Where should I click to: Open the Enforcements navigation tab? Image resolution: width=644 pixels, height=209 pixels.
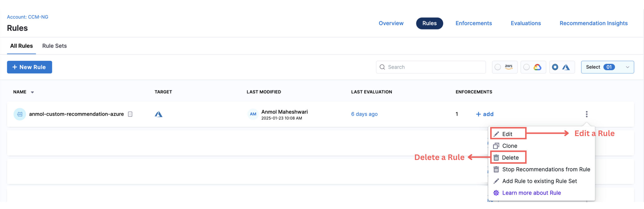[474, 23]
